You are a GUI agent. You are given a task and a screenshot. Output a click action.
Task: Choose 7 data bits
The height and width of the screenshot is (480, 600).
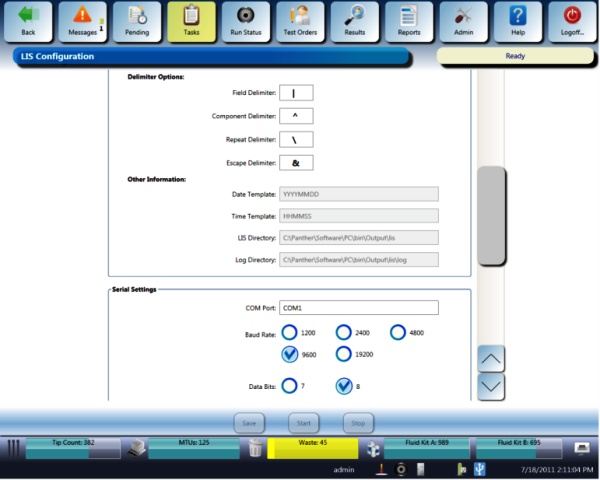pyautogui.click(x=290, y=385)
